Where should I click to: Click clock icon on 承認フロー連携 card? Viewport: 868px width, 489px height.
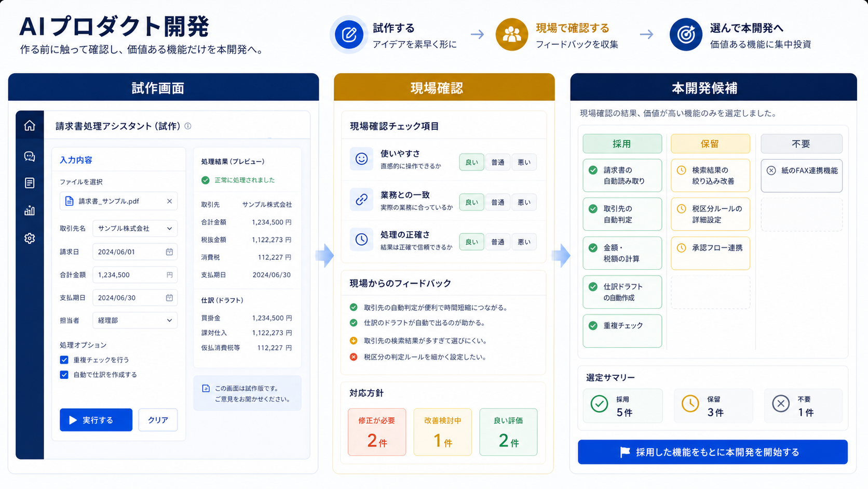682,248
